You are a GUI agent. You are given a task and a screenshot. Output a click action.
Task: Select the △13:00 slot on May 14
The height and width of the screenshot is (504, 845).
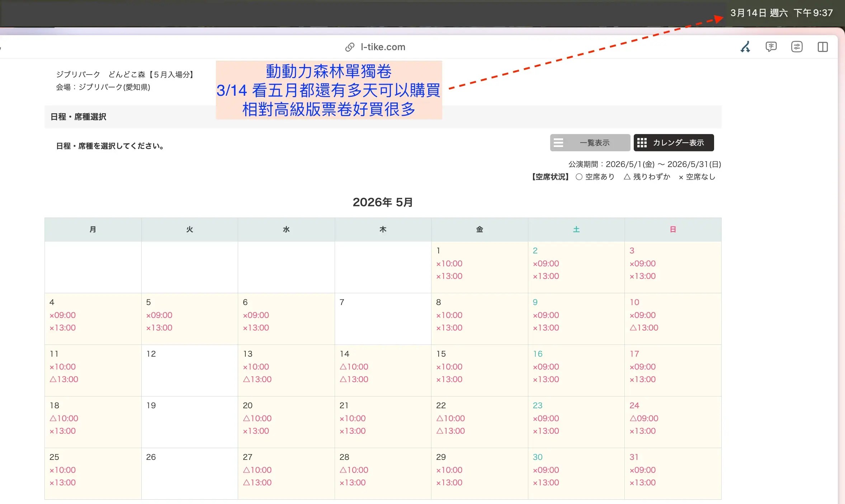pos(354,380)
